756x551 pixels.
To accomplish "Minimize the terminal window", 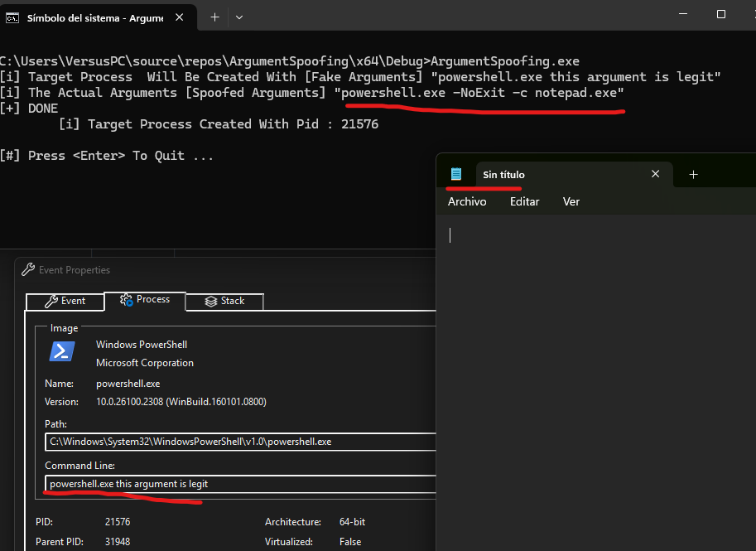I will (683, 14).
